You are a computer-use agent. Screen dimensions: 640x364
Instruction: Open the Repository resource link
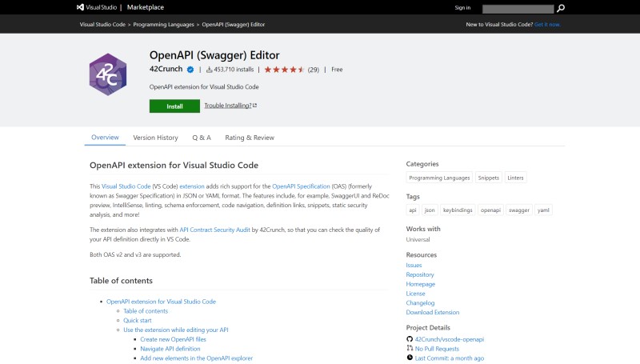tap(419, 274)
